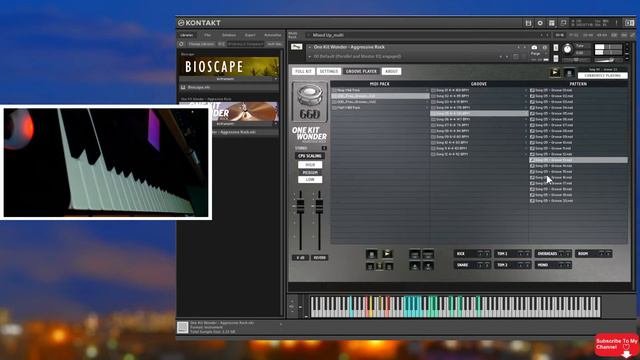
Task: Click the snapshot camera icon in instrument header
Action: 534,48
